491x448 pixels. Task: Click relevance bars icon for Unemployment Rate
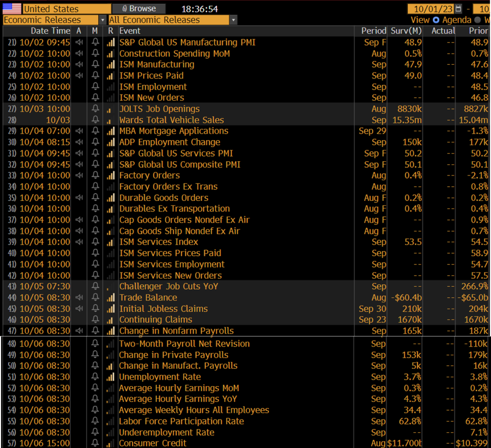(x=111, y=377)
